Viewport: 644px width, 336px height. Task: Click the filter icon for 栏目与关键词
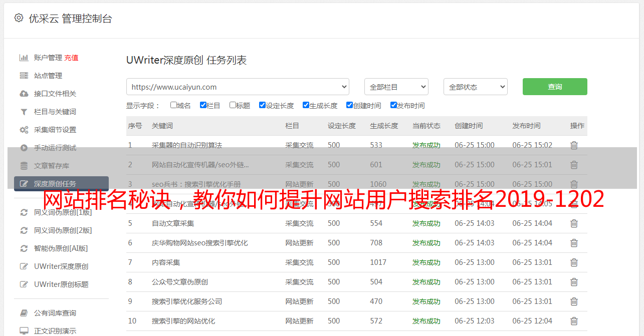(x=24, y=112)
